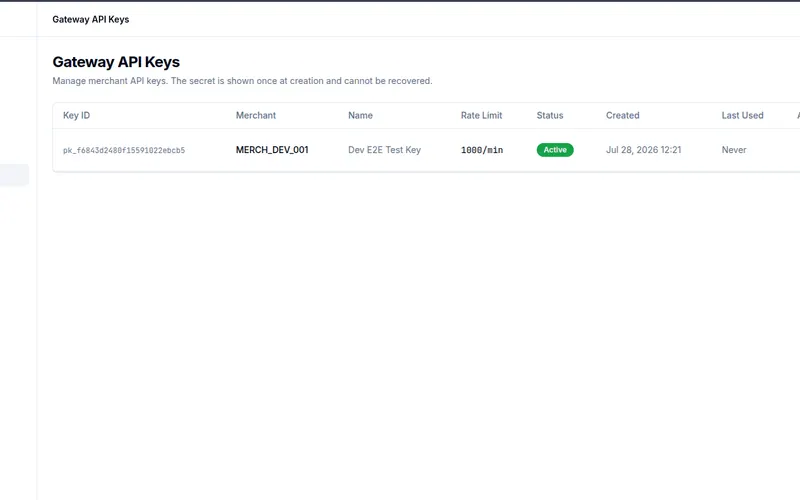Click the green Active status badge
This screenshot has width=800, height=500.
click(555, 149)
